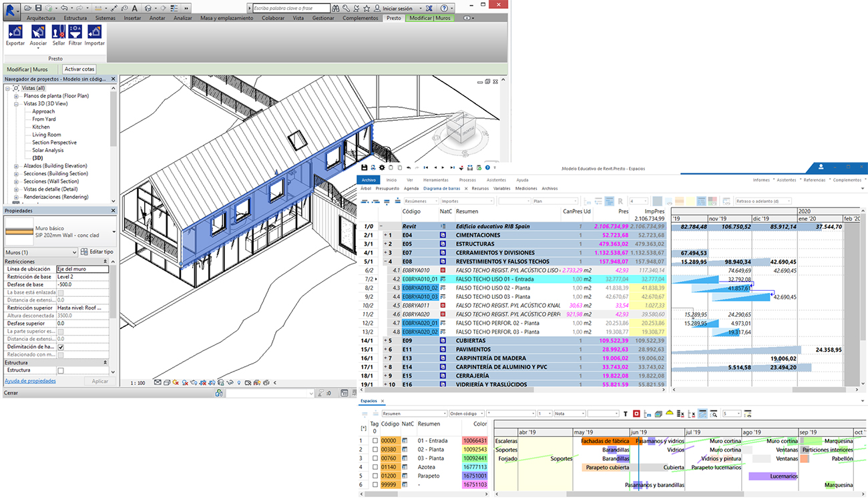868x499 pixels.
Task: Click the red square icon in Espacios toolbar
Action: (x=636, y=414)
